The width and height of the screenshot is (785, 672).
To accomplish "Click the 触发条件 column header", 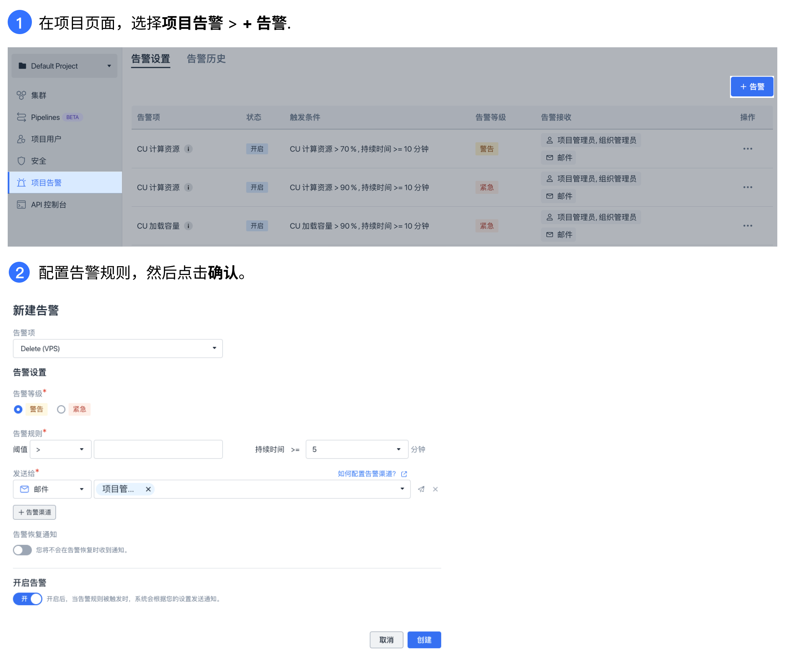I will click(x=305, y=117).
